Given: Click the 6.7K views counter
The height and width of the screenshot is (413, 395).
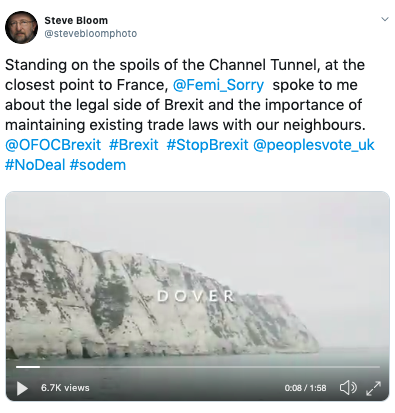Looking at the screenshot, I should click(65, 388).
